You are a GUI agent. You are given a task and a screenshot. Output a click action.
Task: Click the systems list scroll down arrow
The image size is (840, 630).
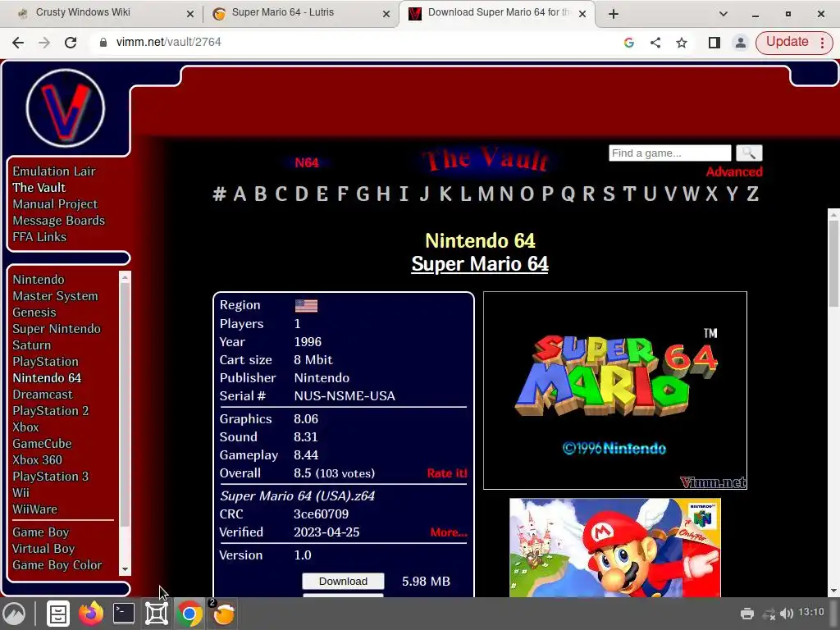[x=125, y=570]
